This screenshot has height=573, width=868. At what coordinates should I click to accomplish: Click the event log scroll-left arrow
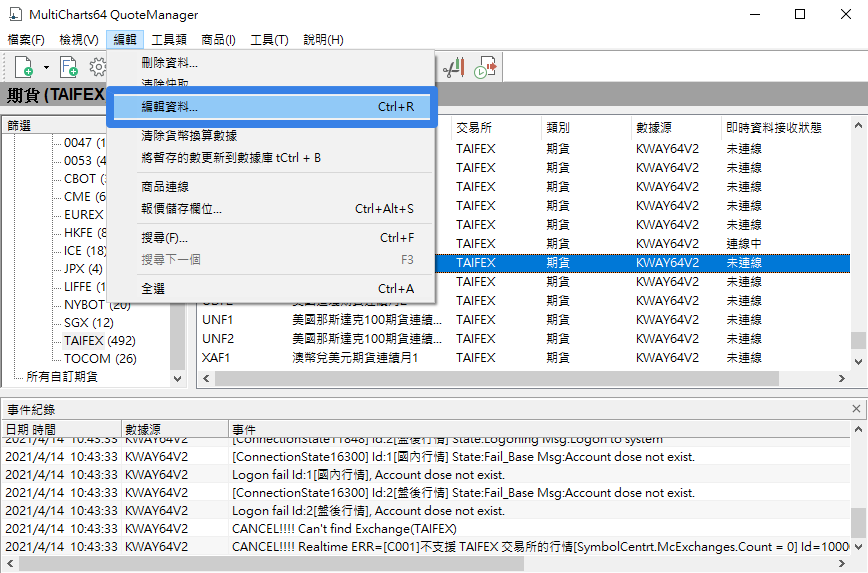(x=9, y=564)
